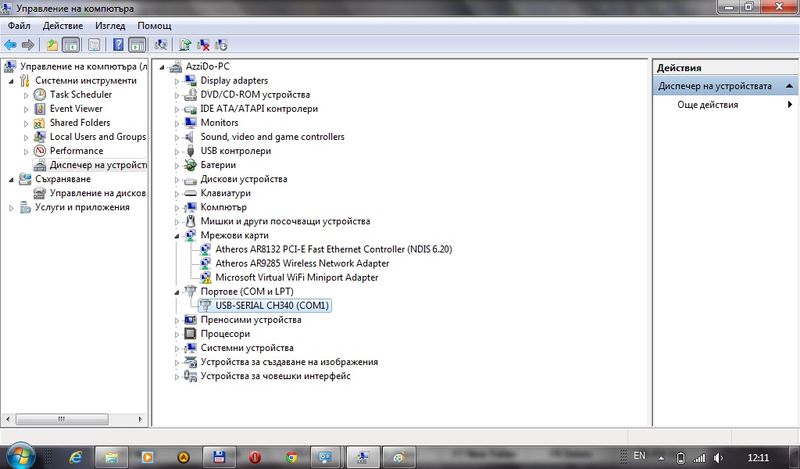Open Help via blue question mark icon

click(x=118, y=45)
